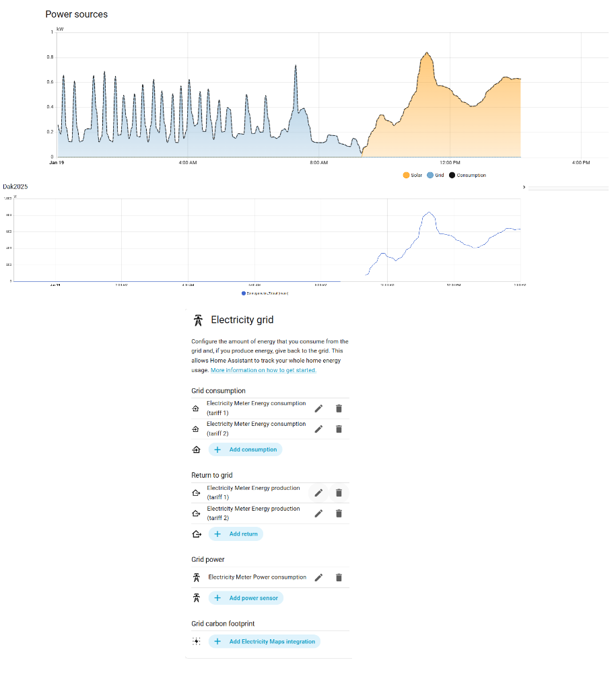The image size is (616, 689).
Task: Click the Return to grid heading
Action: (x=212, y=475)
